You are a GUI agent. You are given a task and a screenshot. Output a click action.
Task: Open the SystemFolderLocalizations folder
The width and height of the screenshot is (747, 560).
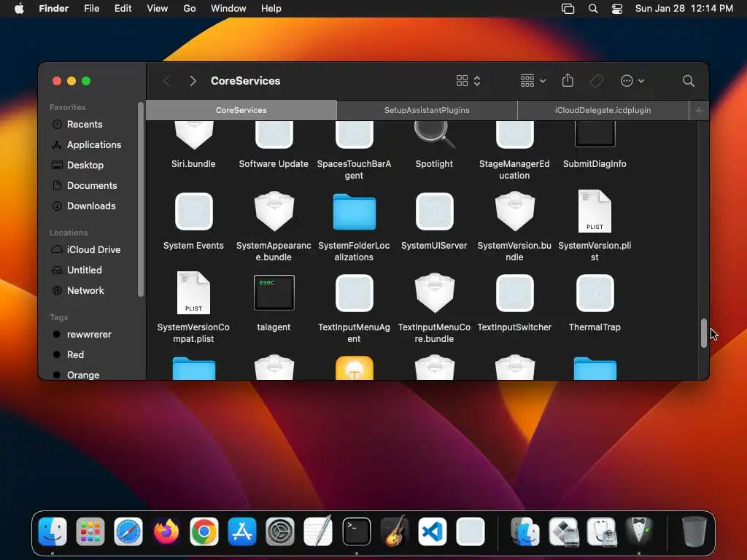(354, 211)
